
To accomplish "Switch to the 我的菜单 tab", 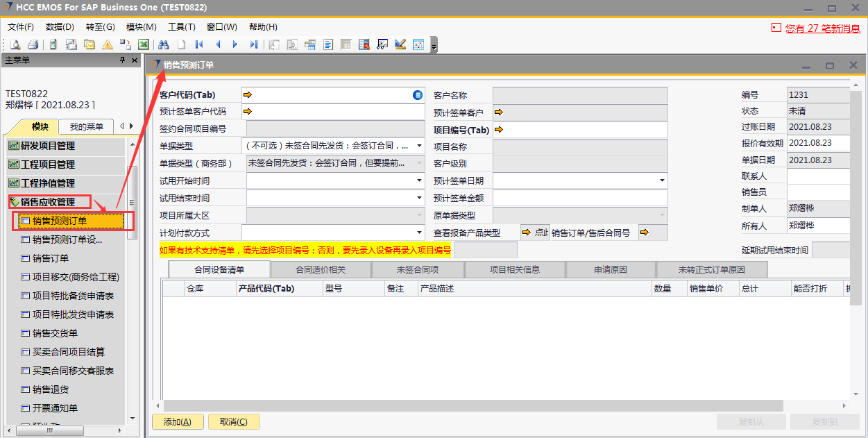I will point(86,126).
